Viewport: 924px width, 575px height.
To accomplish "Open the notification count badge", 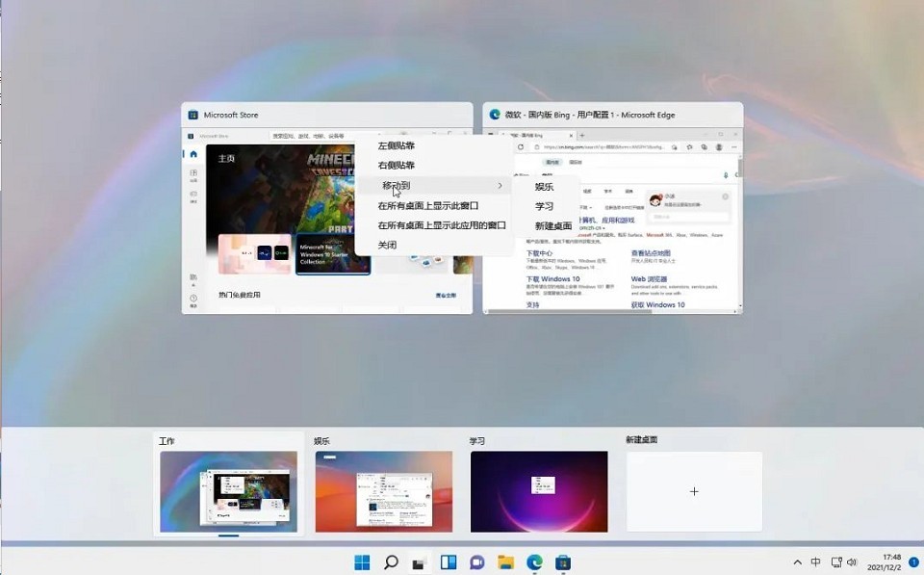I will tap(914, 562).
